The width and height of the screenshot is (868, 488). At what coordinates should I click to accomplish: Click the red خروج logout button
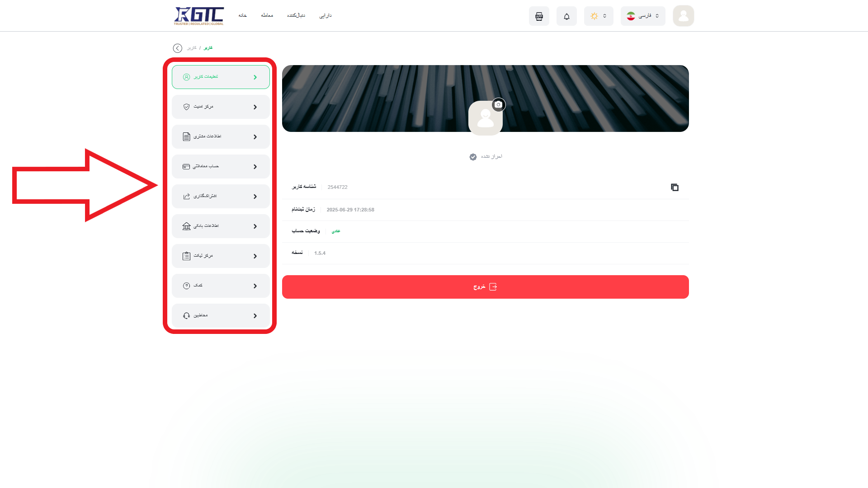486,287
